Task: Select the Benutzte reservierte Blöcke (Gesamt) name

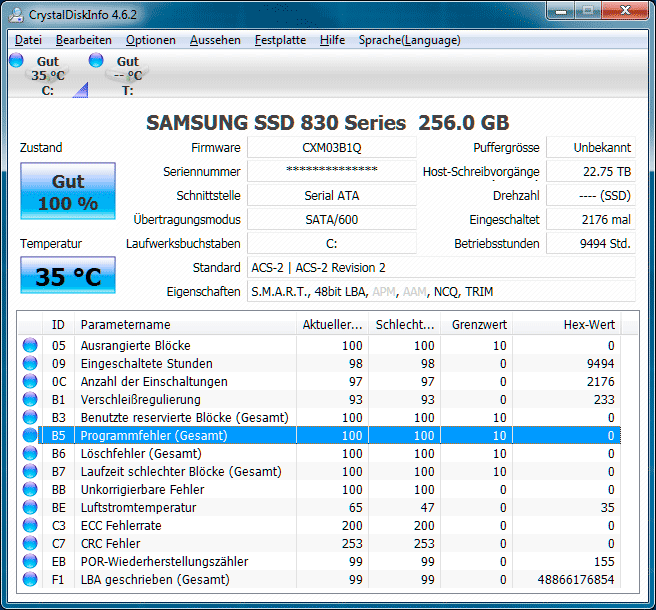Action: pyautogui.click(x=184, y=418)
